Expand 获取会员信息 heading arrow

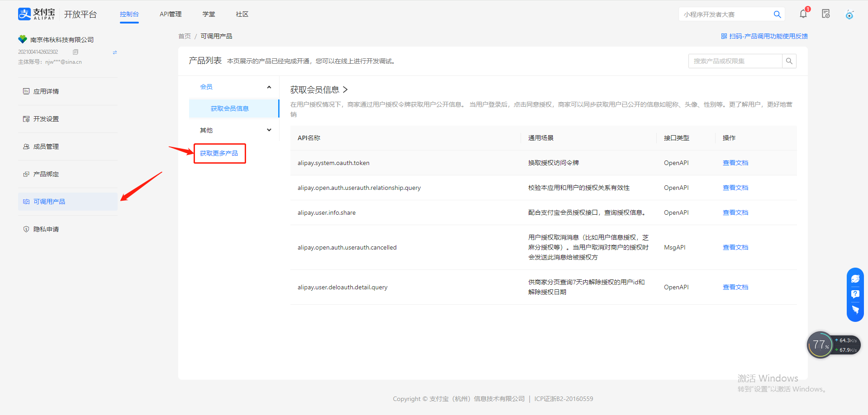345,90
